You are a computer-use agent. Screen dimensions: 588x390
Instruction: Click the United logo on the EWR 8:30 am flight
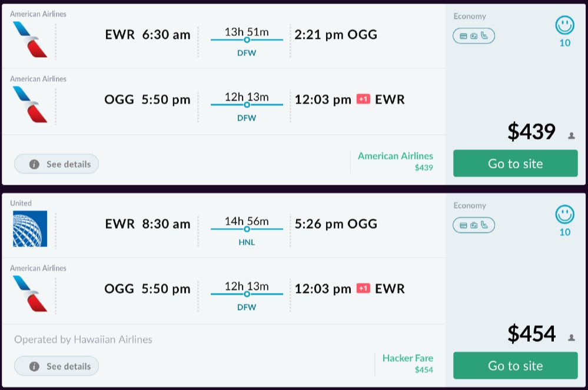click(30, 229)
